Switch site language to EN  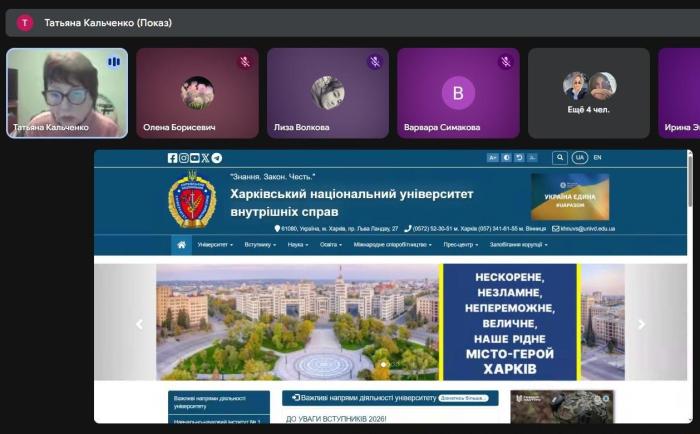tap(597, 158)
